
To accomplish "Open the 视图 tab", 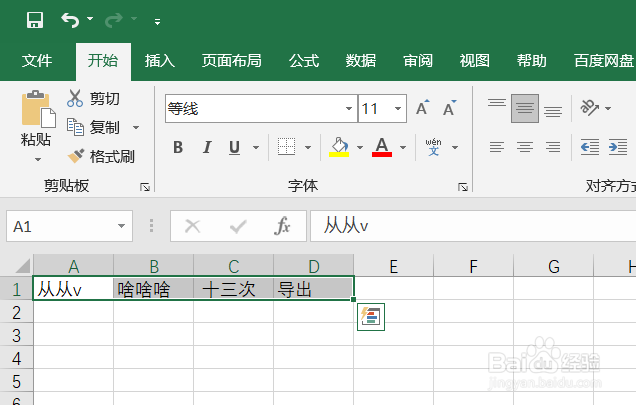I will click(475, 61).
